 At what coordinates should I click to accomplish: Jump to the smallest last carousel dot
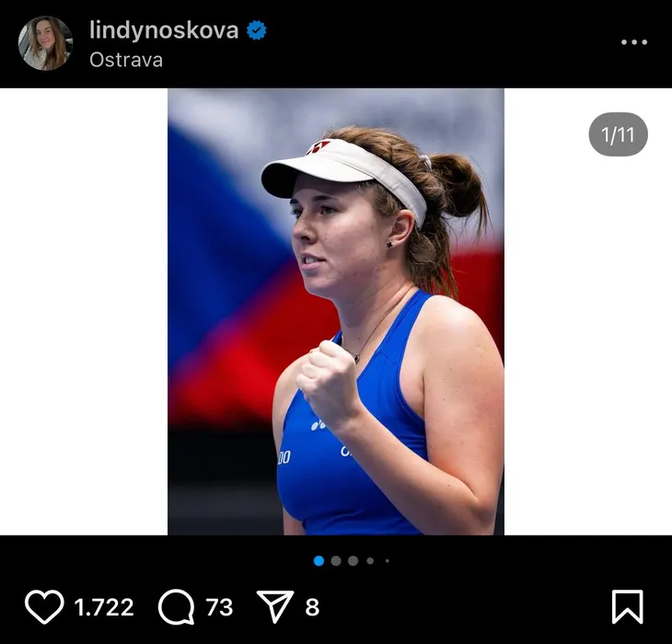(x=388, y=561)
